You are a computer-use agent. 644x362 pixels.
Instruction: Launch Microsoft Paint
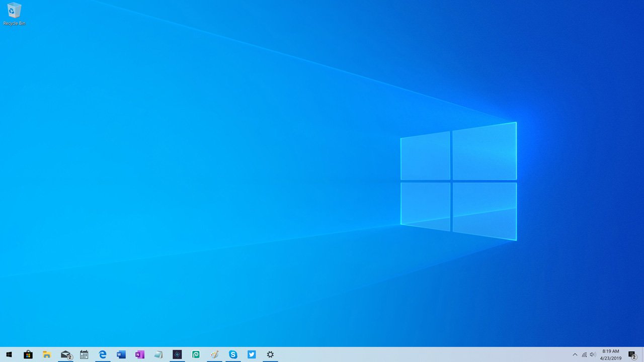click(x=214, y=354)
